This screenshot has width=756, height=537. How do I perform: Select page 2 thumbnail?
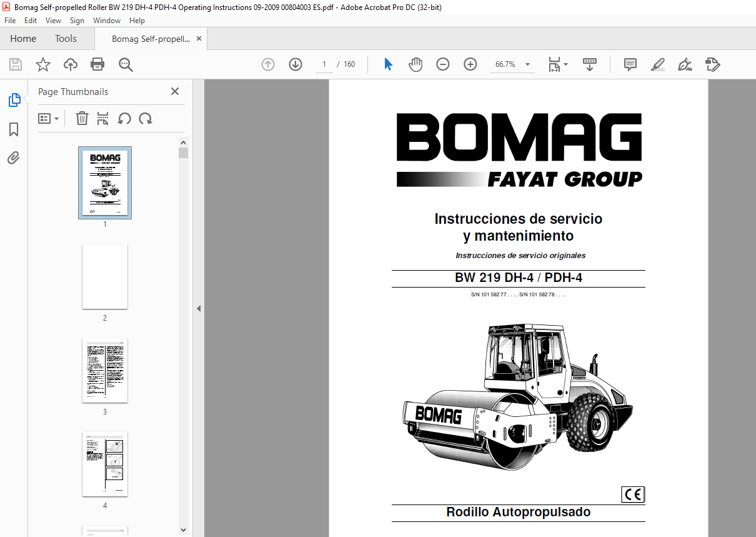(x=105, y=276)
